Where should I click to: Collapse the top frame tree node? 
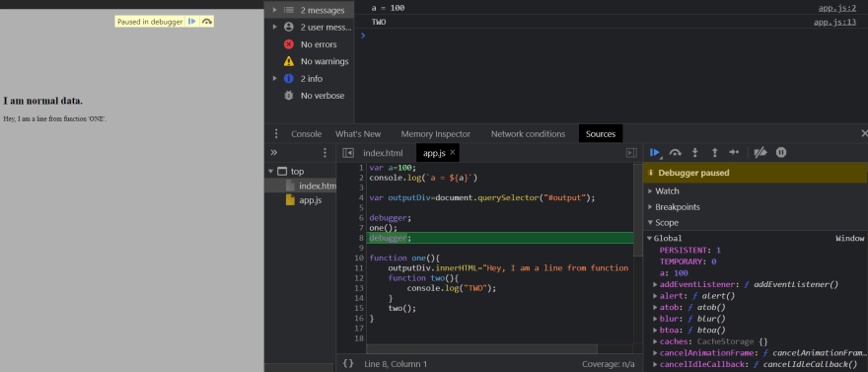(271, 172)
